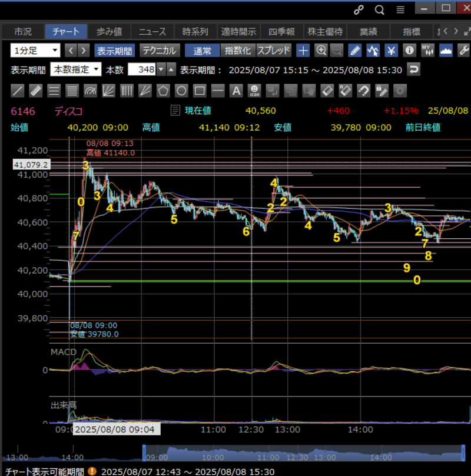The image size is (471, 476).
Task: Zoom out the chart with magnifier minus
Action: 337,51
